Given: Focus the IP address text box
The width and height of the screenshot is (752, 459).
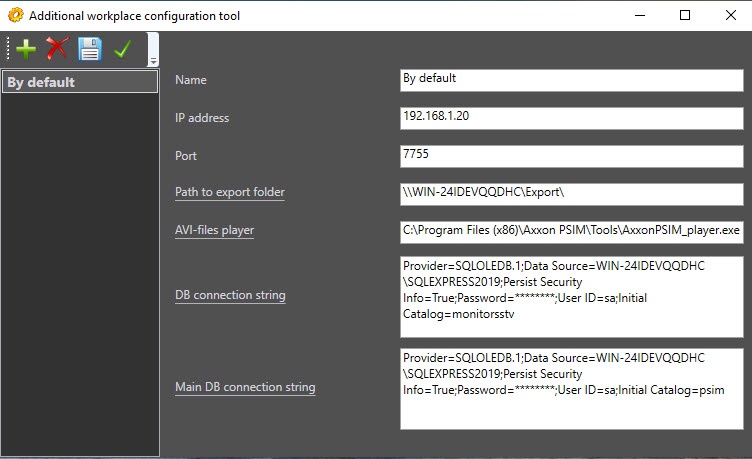Looking at the screenshot, I should 571,117.
